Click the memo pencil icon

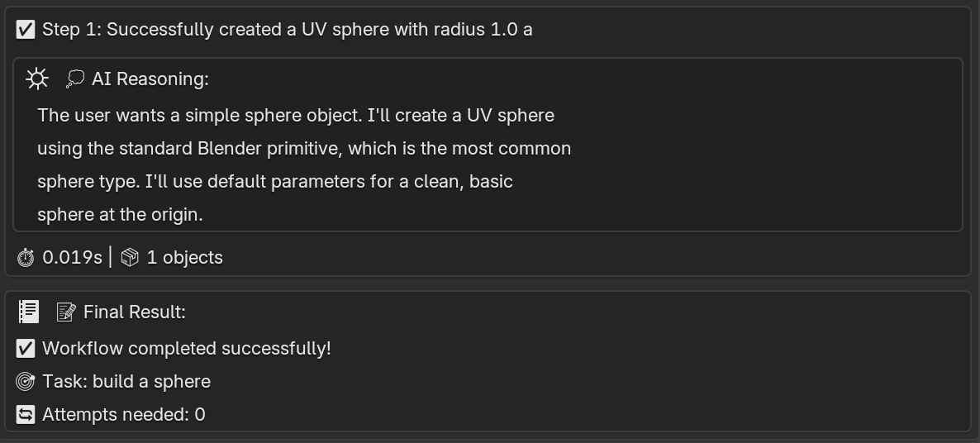[x=66, y=312]
